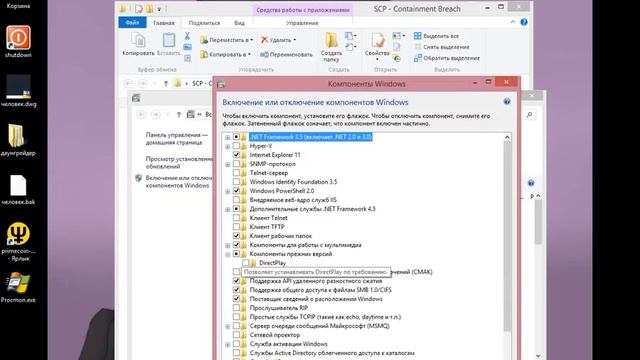The height and width of the screenshot is (360, 640).
Task: Expand Сервер очереди сообщений MSMQ node
Action: pos(228,326)
